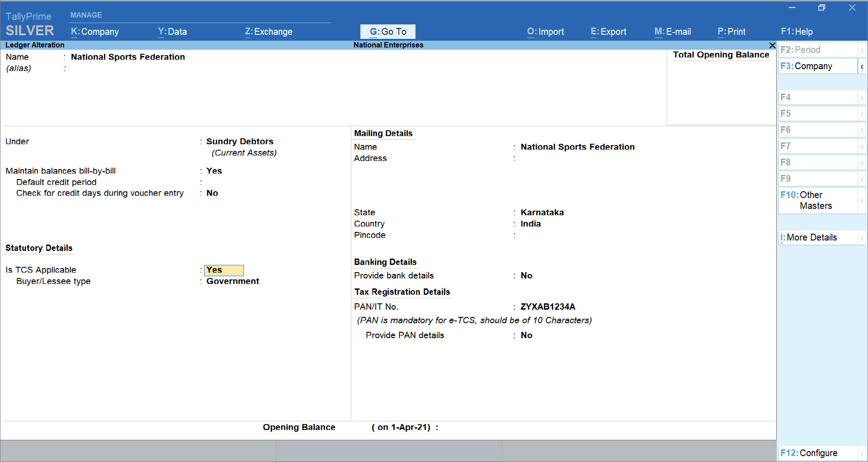Click the Statutory Details heading
This screenshot has width=868, height=462.
[39, 248]
